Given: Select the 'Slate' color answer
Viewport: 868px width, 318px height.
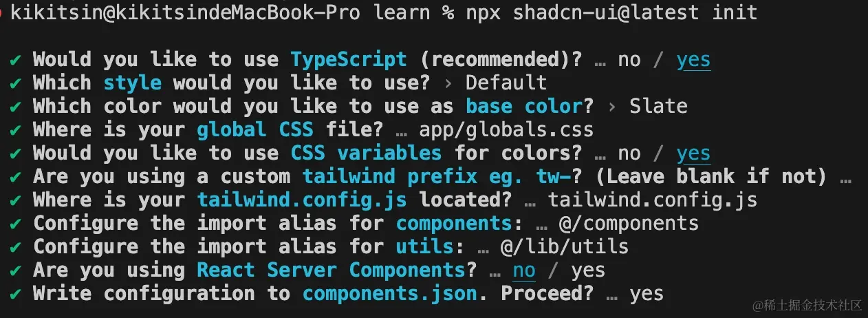Looking at the screenshot, I should tap(658, 107).
